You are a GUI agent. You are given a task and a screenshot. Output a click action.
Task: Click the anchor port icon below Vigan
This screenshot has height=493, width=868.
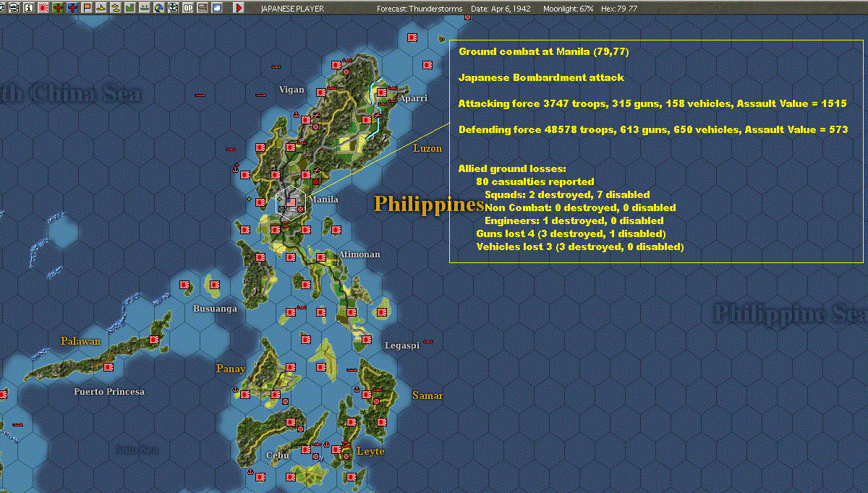click(x=296, y=116)
